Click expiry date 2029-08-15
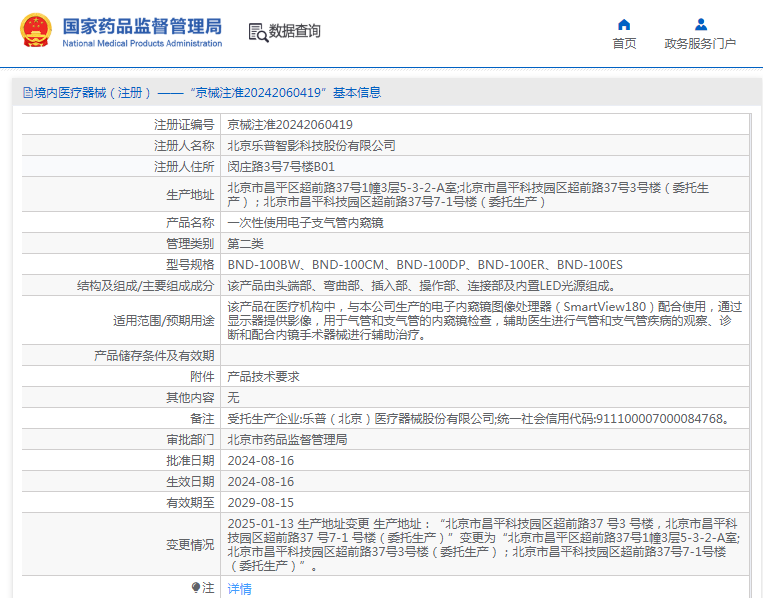This screenshot has height=598, width=763. click(261, 502)
